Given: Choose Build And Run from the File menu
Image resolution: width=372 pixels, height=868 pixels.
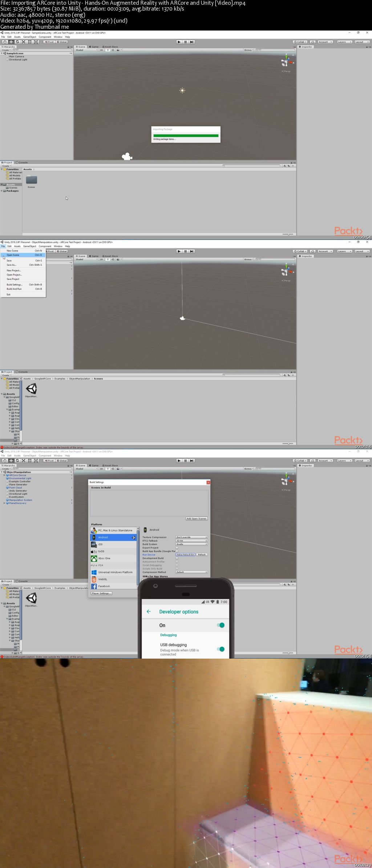Looking at the screenshot, I should (23, 289).
